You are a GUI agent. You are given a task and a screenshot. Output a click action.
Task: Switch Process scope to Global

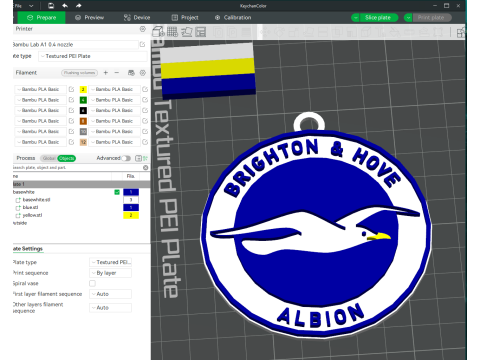pyautogui.click(x=49, y=158)
